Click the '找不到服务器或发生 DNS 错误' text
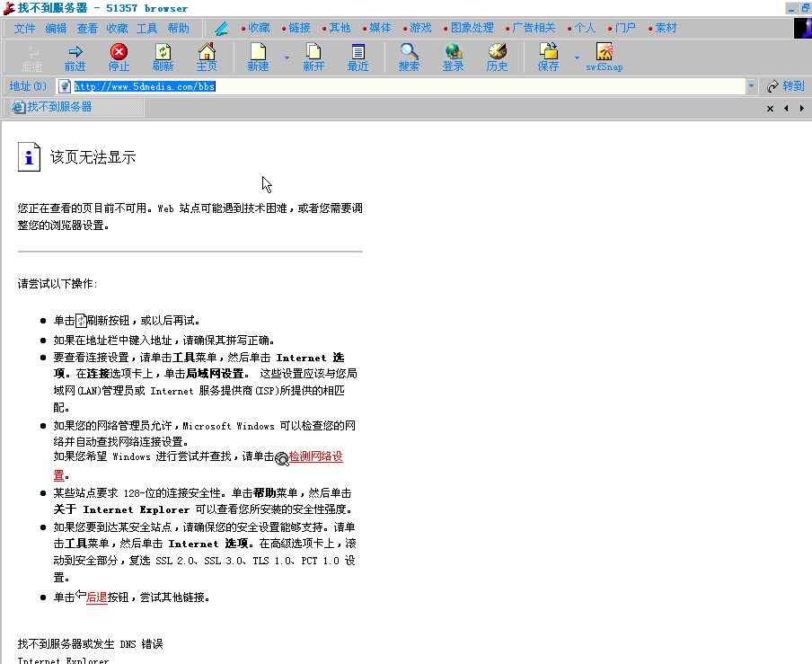This screenshot has width=812, height=664. (x=90, y=644)
